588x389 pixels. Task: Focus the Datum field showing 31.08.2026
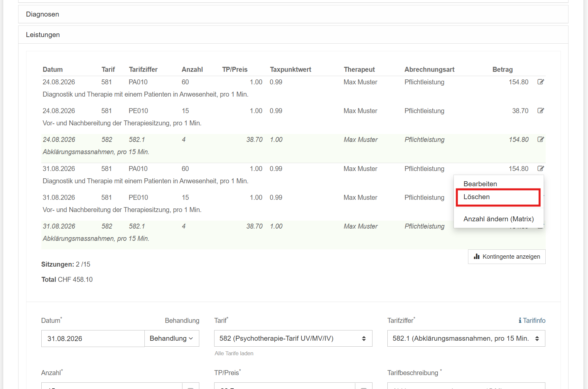pyautogui.click(x=93, y=338)
